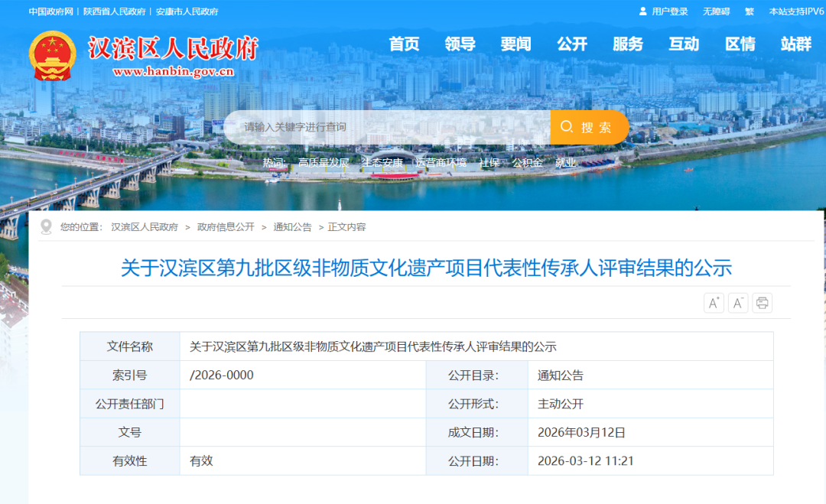Click hot word 就业
Viewport: 826px width, 504px height.
[x=565, y=163]
